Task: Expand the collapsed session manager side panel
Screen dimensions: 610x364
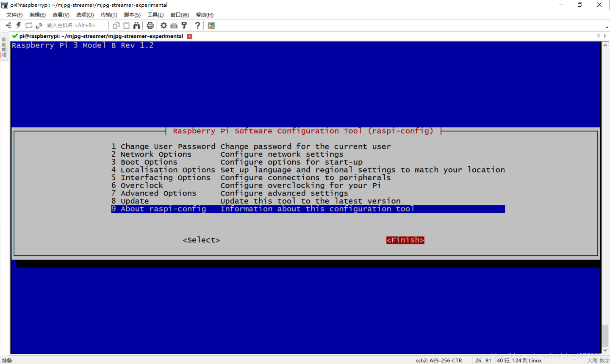Action: 4,47
